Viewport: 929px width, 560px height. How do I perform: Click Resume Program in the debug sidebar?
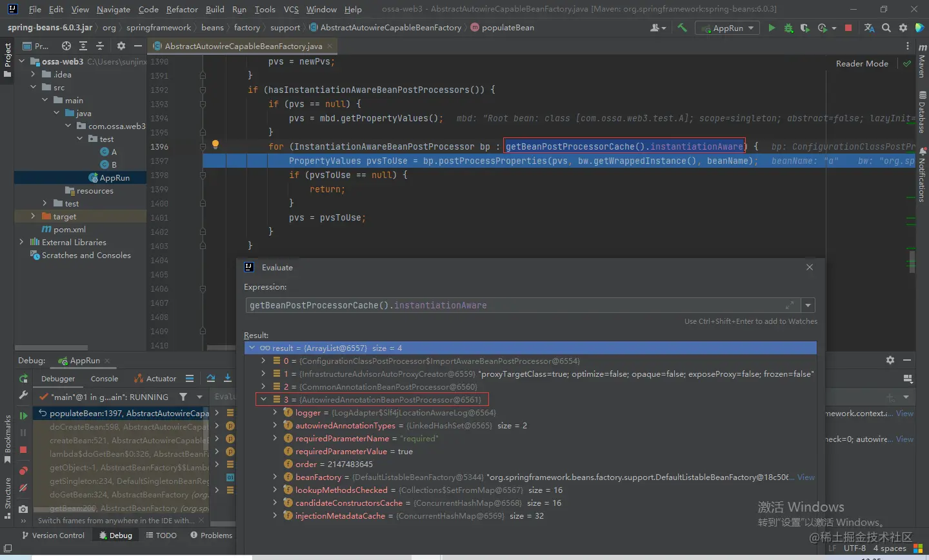click(23, 416)
